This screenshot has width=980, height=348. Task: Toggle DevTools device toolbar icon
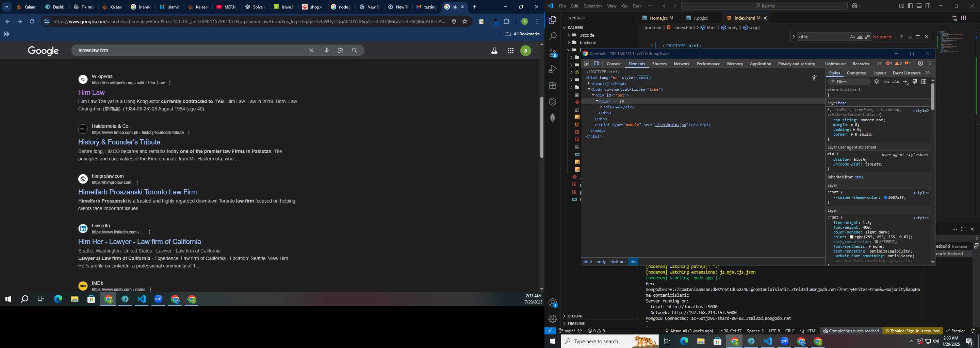597,64
